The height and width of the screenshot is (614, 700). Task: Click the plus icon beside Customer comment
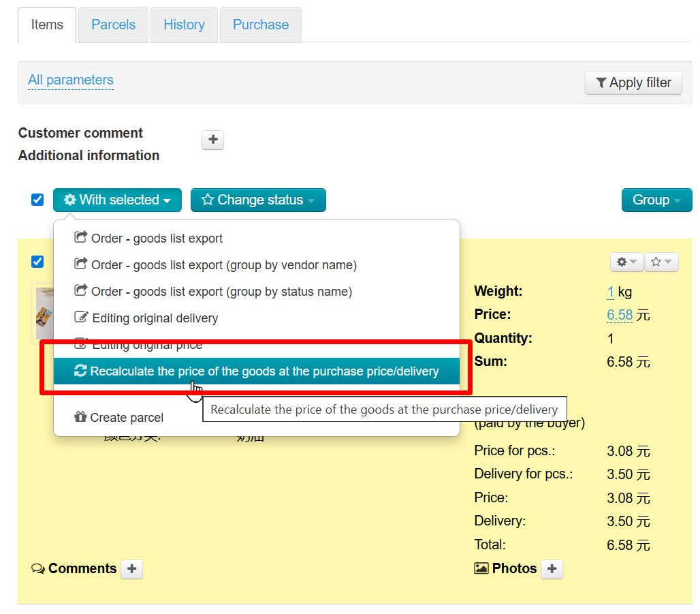[212, 140]
